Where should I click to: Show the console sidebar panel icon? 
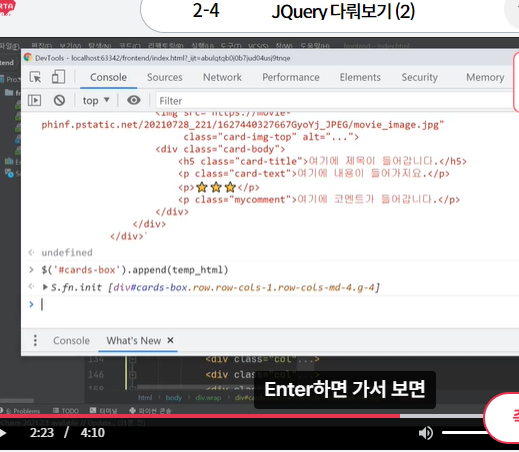click(35, 100)
